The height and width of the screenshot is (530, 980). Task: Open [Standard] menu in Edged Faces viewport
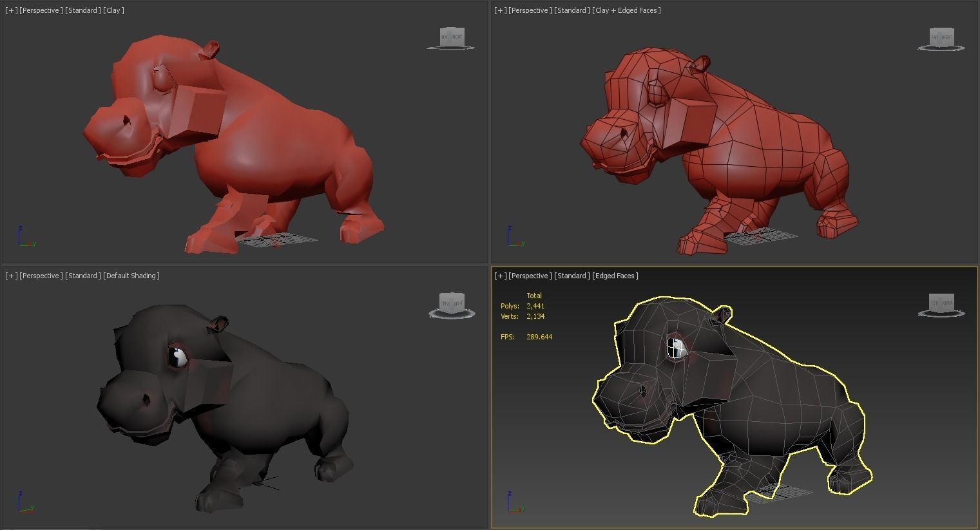point(572,276)
